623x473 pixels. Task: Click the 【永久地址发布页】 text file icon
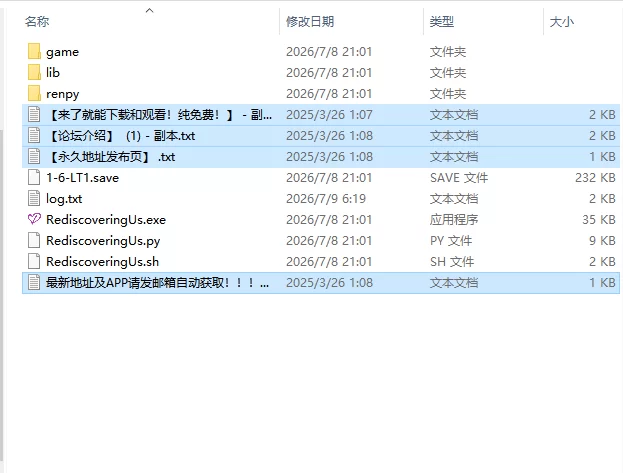coord(34,156)
